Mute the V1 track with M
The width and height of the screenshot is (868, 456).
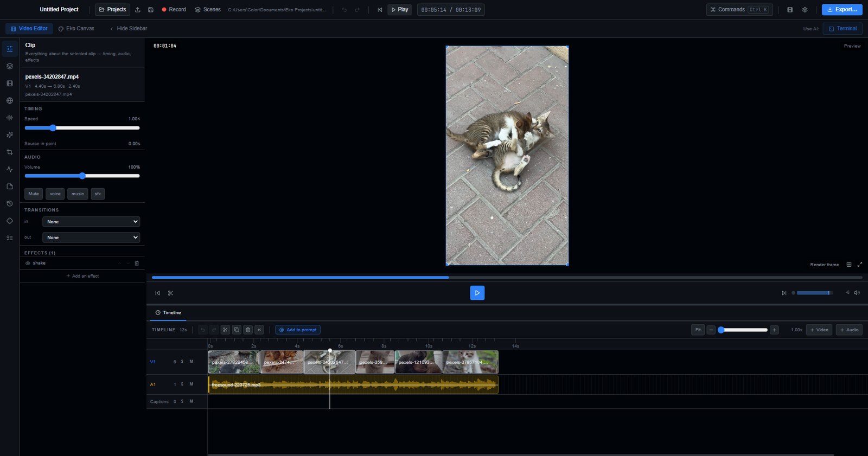(192, 362)
